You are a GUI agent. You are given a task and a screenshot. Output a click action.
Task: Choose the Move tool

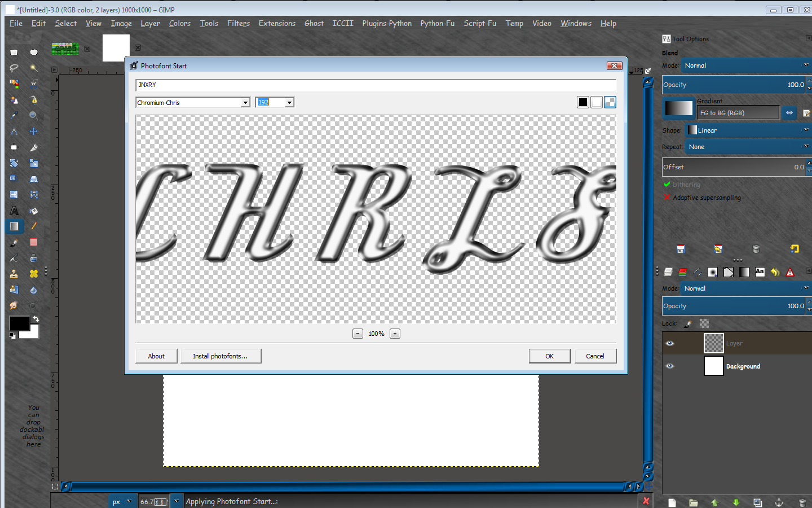[34, 131]
